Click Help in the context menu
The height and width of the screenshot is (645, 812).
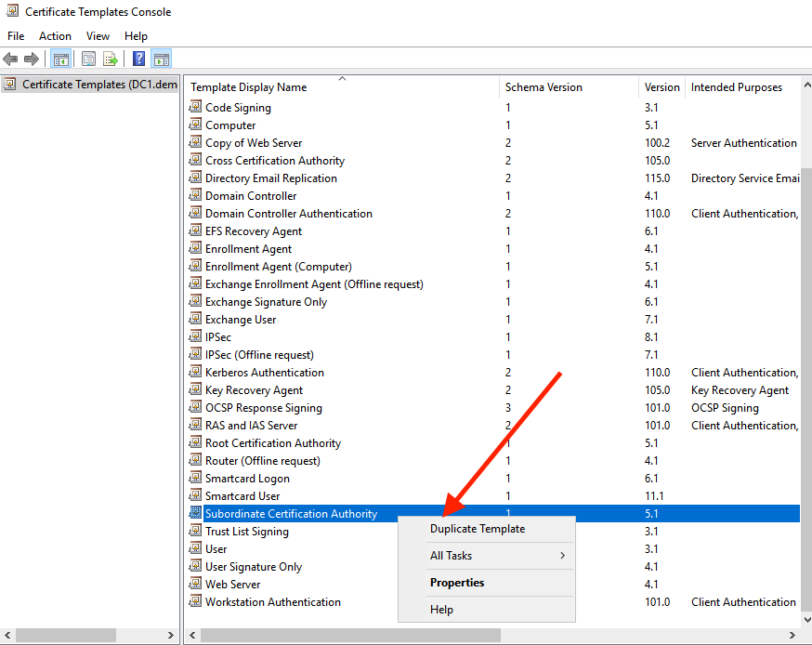(441, 610)
